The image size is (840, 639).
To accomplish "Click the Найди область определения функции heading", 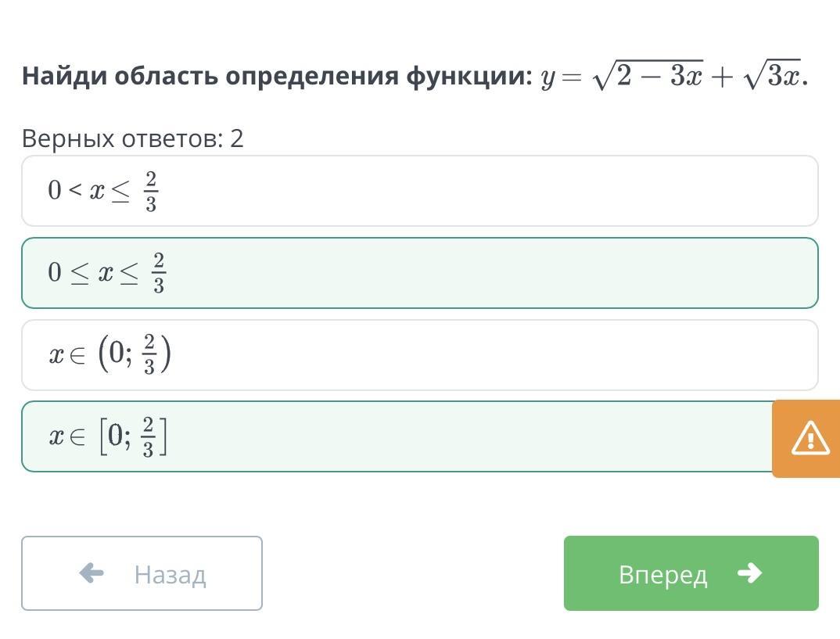I will (x=277, y=76).
